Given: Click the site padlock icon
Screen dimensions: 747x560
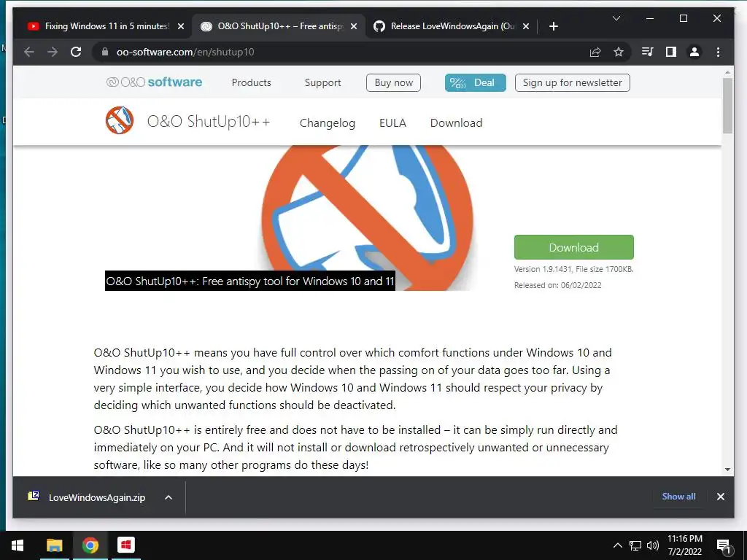Looking at the screenshot, I should pos(105,52).
